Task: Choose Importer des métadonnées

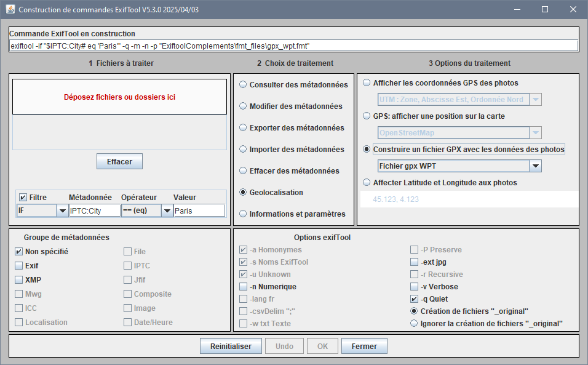Action: pyautogui.click(x=243, y=150)
